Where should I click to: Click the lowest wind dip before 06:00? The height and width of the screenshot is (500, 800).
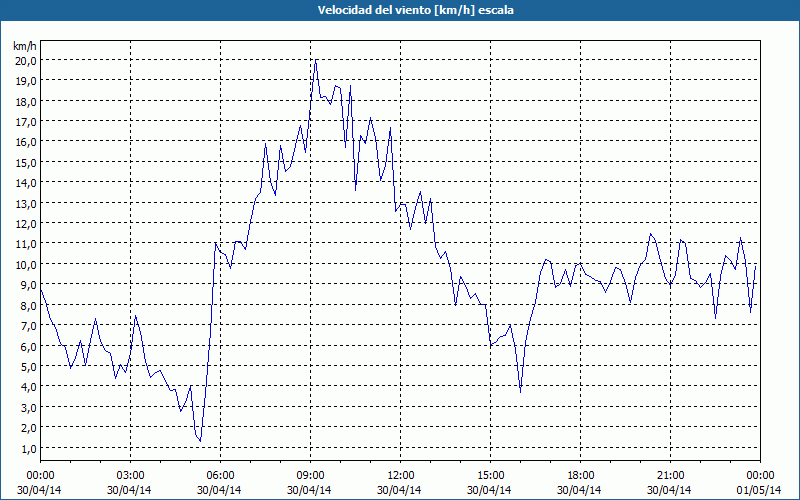point(200,441)
